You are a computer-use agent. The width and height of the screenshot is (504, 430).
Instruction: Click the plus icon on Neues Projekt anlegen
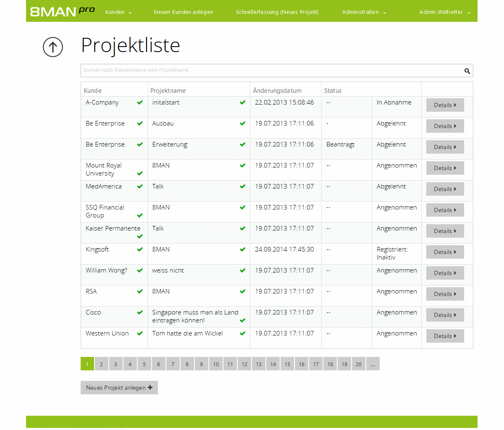tap(150, 387)
